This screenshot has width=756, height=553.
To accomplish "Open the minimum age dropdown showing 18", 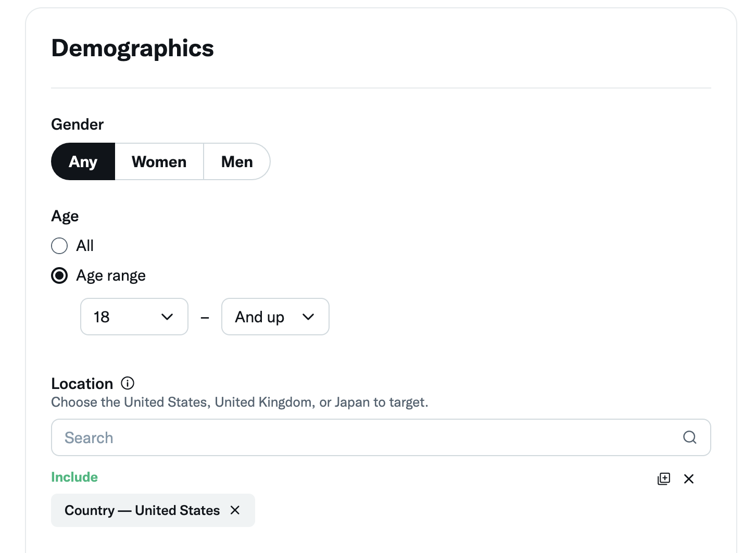I will pyautogui.click(x=134, y=317).
